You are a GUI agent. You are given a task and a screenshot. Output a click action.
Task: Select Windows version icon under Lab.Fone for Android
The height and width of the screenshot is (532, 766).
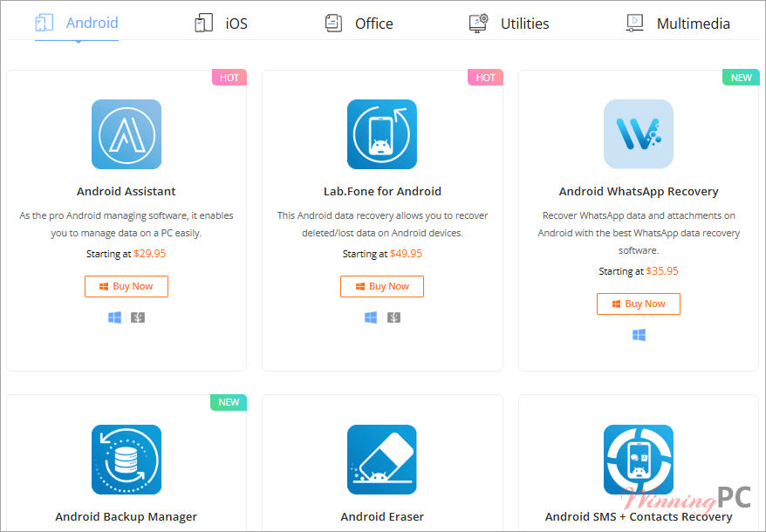371,317
